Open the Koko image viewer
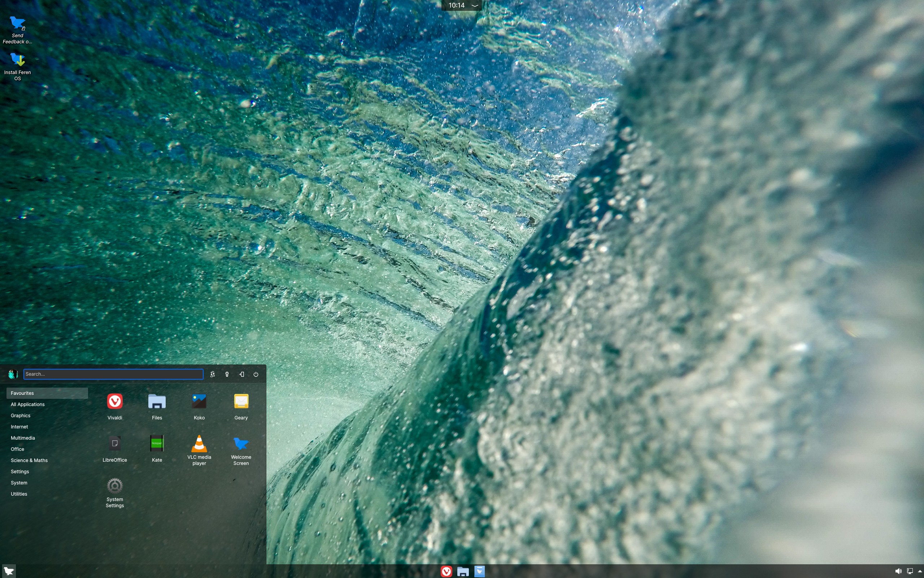 [x=199, y=407]
